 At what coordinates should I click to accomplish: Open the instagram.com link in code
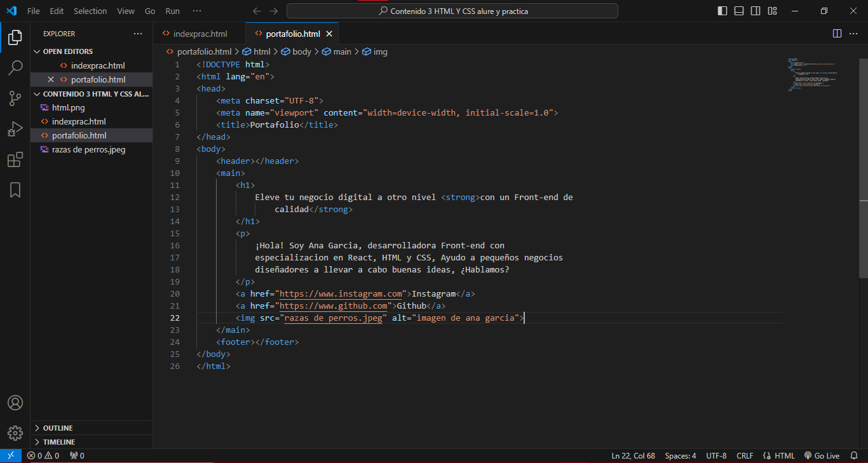coord(341,293)
